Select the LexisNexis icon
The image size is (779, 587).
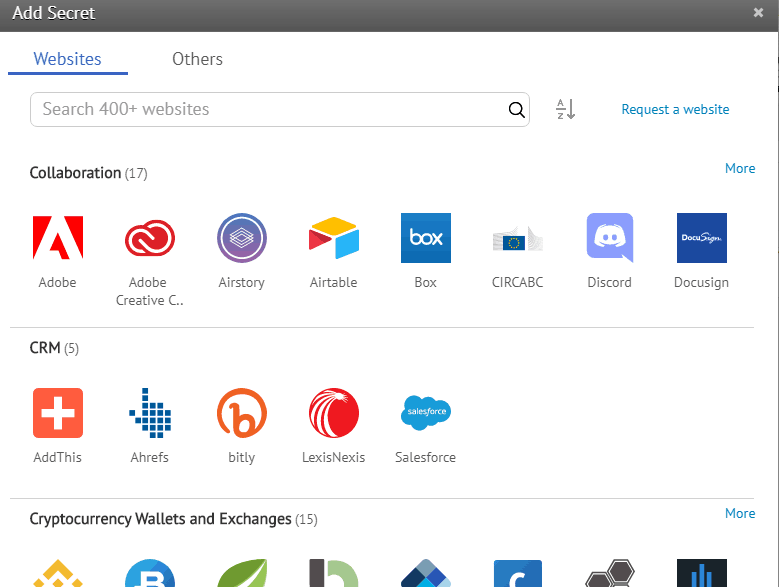[334, 413]
